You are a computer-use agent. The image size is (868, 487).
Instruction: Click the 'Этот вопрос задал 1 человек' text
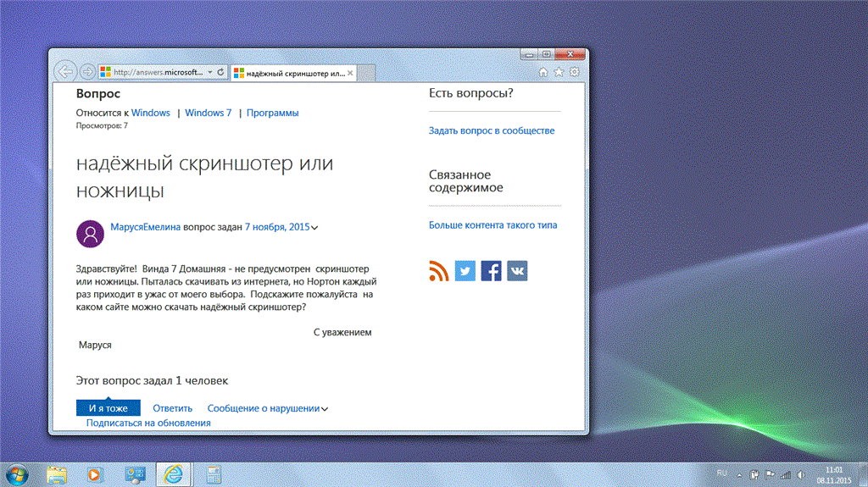152,381
